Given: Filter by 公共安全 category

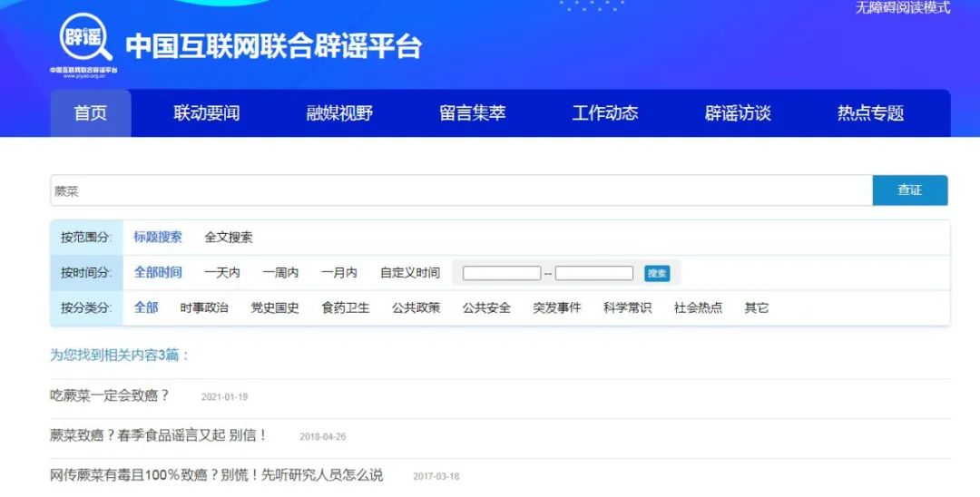Looking at the screenshot, I should point(486,307).
